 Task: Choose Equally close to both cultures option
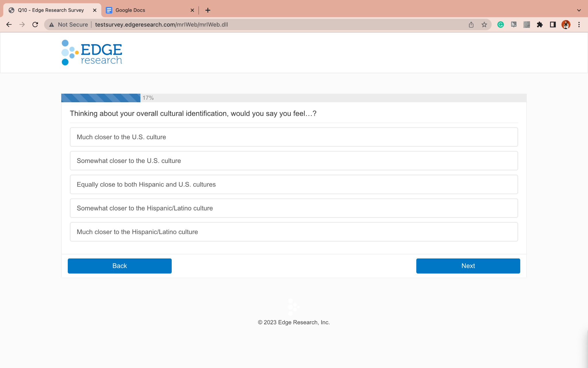293,185
